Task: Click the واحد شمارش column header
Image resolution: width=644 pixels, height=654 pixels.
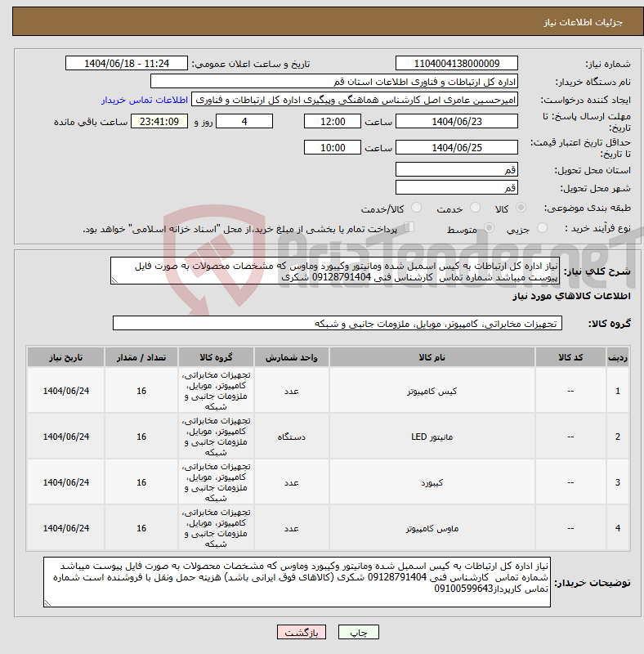Action: click(x=292, y=357)
